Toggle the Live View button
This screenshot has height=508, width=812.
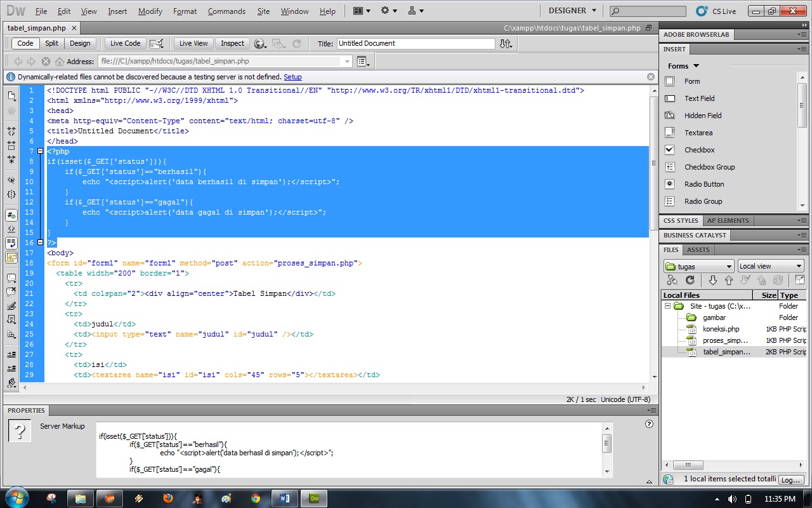pos(193,43)
